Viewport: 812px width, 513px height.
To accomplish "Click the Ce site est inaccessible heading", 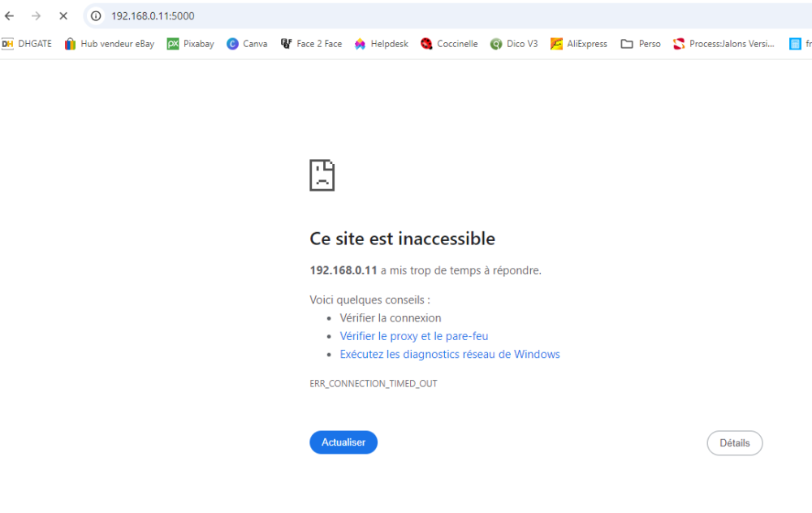I will (x=403, y=239).
